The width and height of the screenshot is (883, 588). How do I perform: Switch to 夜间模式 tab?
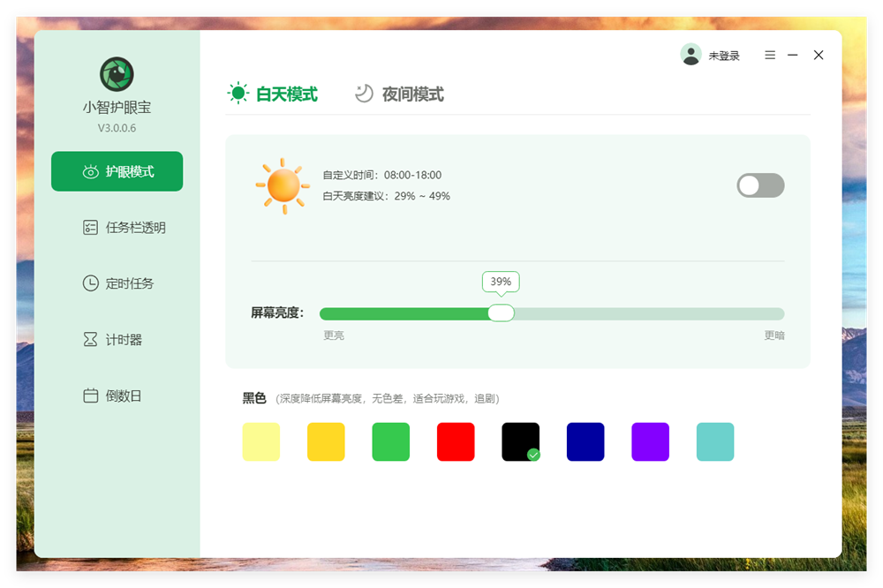click(399, 94)
